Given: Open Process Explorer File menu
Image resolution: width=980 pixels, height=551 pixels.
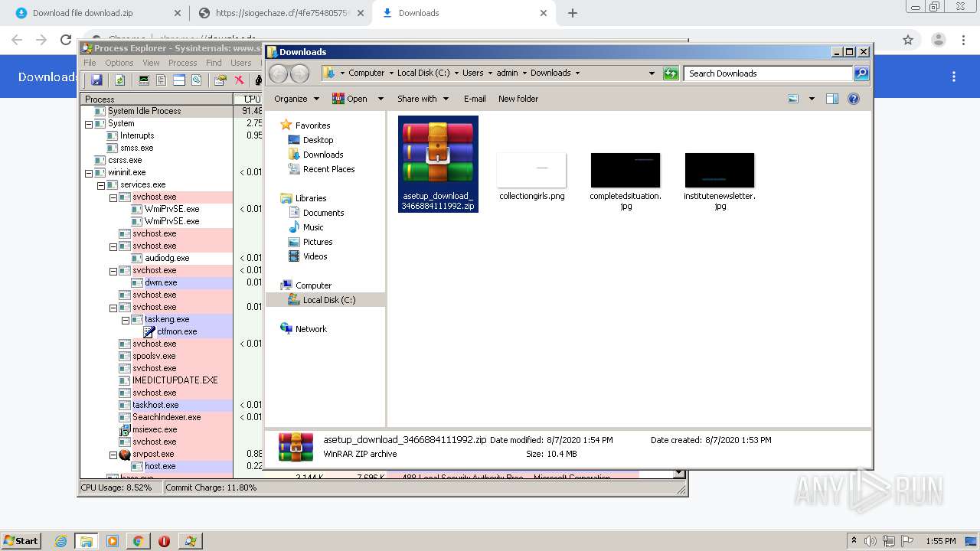Looking at the screenshot, I should pos(90,63).
